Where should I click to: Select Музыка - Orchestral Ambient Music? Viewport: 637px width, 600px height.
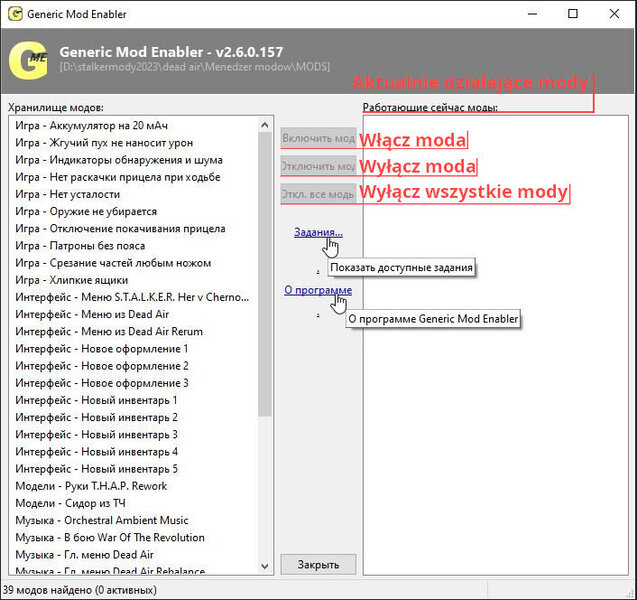coord(101,520)
